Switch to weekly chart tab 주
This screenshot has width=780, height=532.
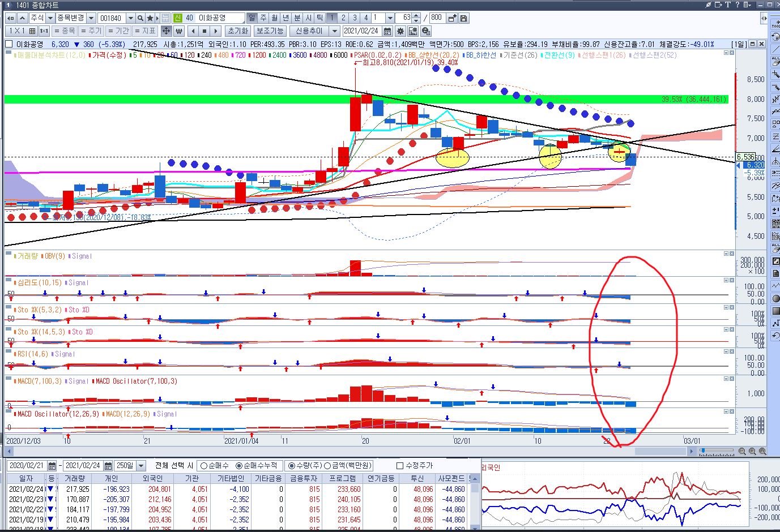[263, 18]
